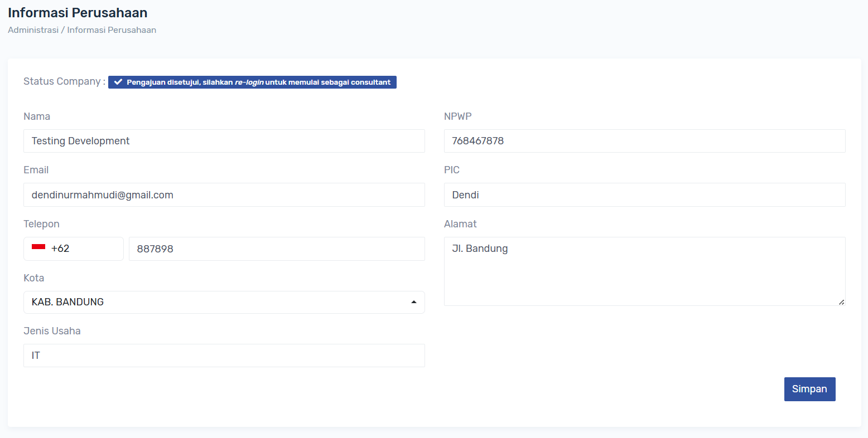Open the +62 country code selector

pyautogui.click(x=73, y=249)
